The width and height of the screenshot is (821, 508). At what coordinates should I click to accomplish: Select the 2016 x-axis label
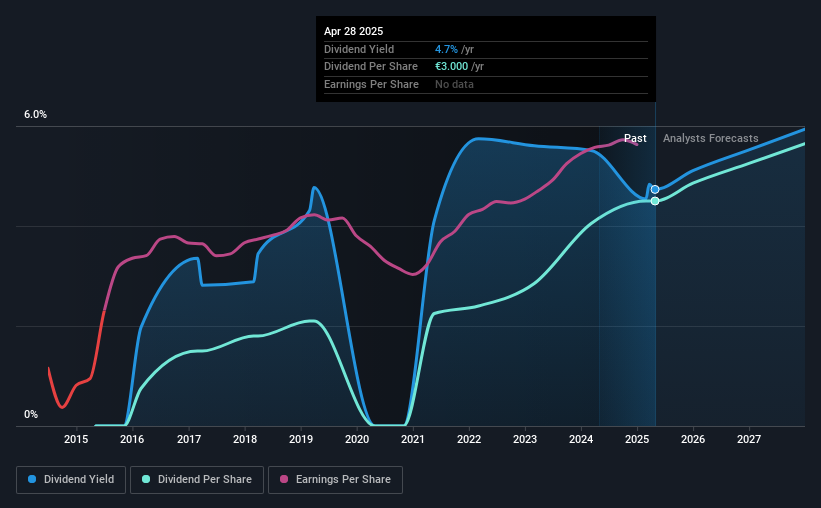(x=132, y=439)
